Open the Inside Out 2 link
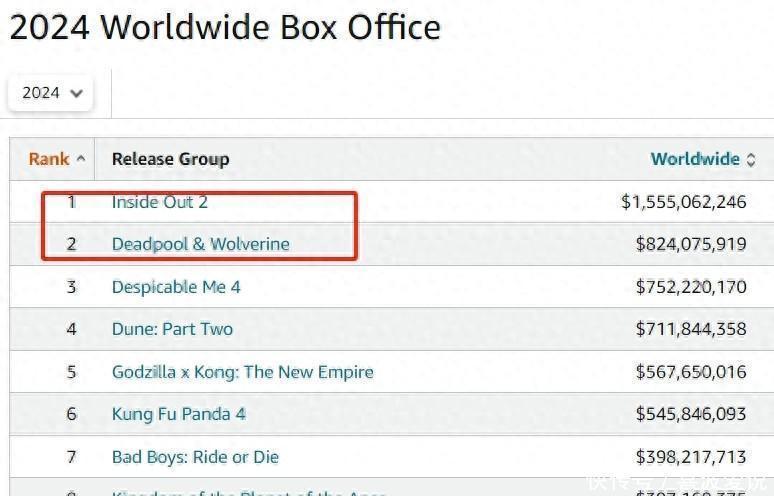The width and height of the screenshot is (774, 496). (160, 202)
